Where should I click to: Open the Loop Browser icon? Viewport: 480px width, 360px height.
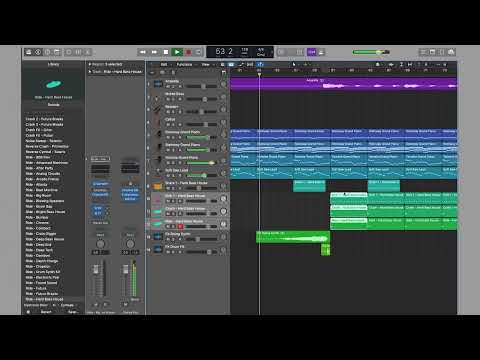pyautogui.click(x=442, y=52)
